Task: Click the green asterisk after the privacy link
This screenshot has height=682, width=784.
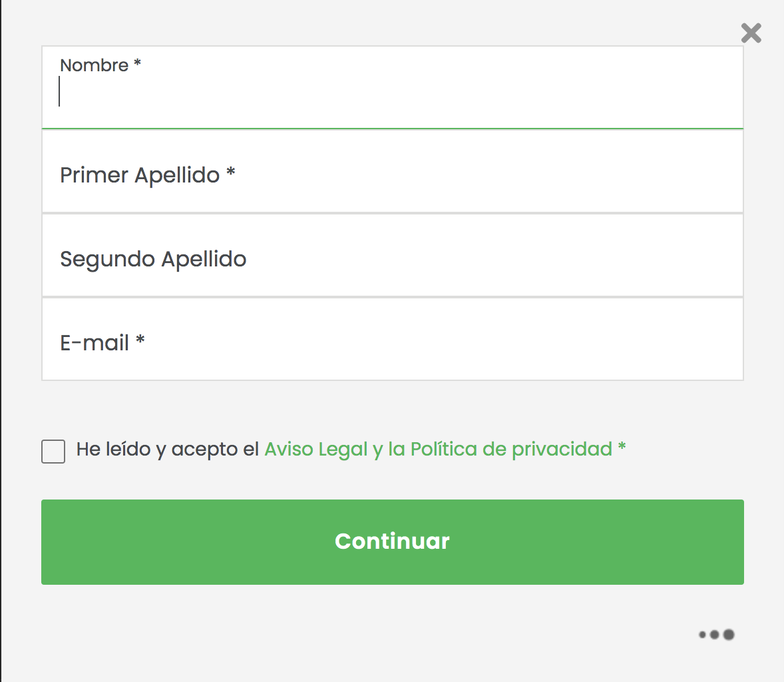Action: point(622,447)
